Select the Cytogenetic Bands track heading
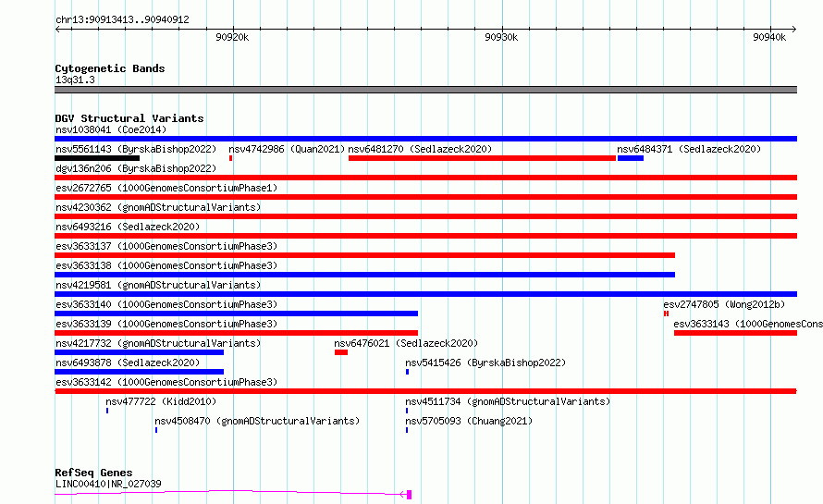 (x=110, y=68)
